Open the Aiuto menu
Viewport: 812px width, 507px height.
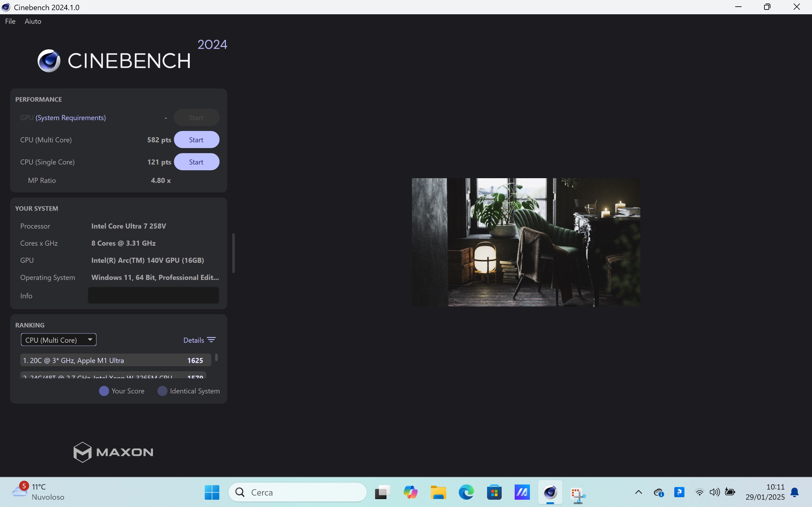33,21
